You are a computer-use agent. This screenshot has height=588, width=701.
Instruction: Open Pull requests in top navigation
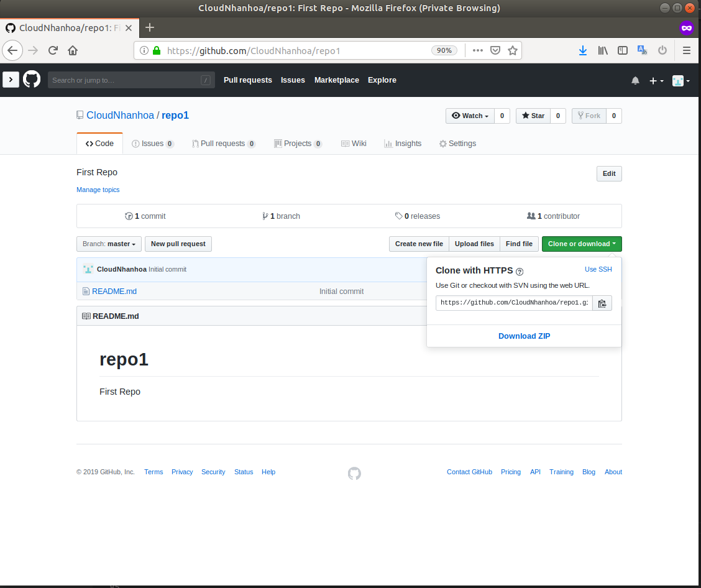(248, 80)
